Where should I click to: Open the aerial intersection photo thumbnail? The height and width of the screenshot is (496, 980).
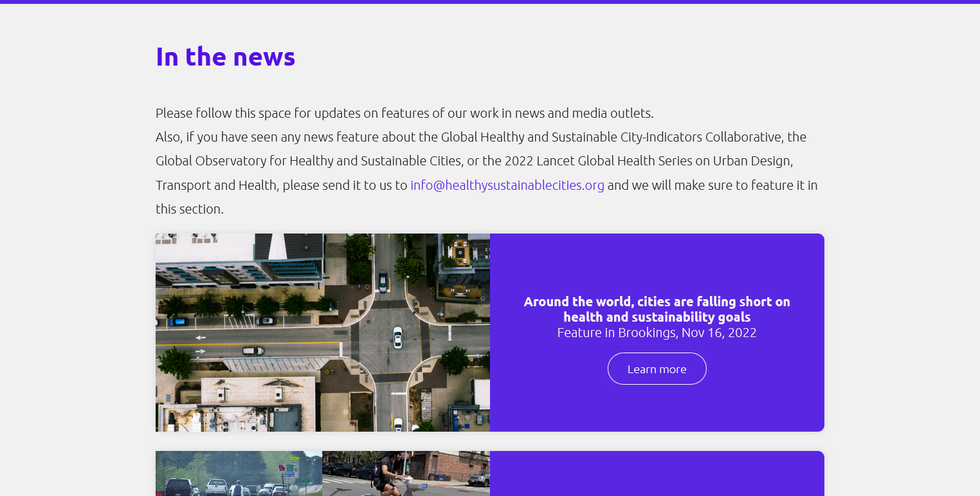(x=322, y=332)
